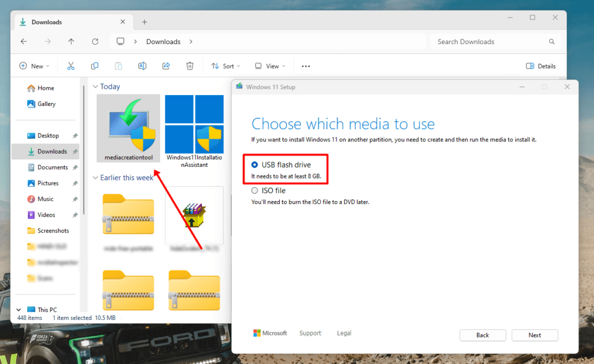This screenshot has height=364, width=594.
Task: Select the USB flash drive option
Action: [x=255, y=165]
